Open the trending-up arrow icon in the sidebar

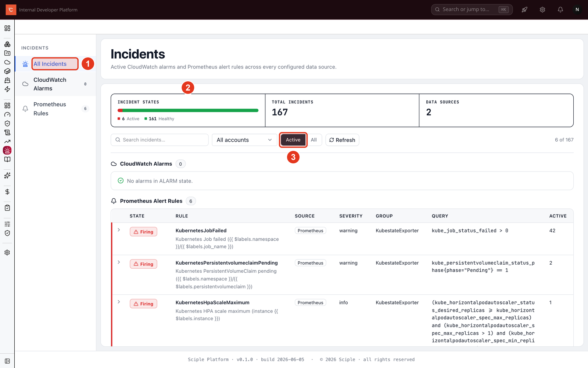(7, 142)
